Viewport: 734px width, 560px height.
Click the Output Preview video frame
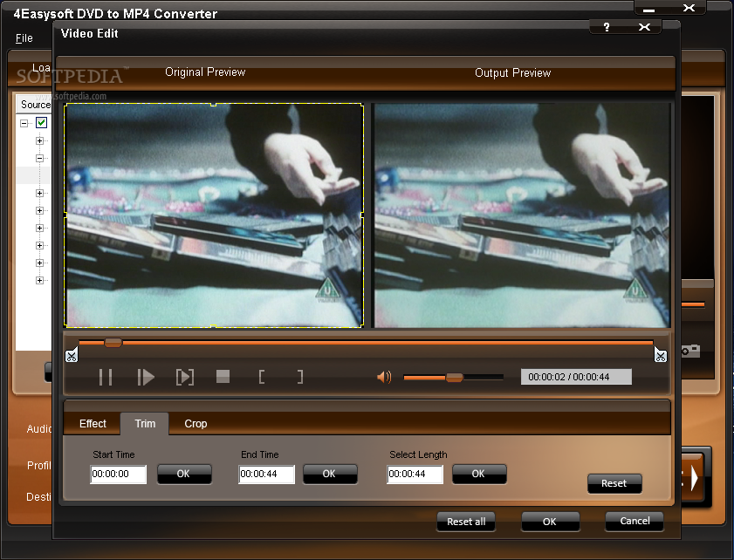[x=522, y=215]
